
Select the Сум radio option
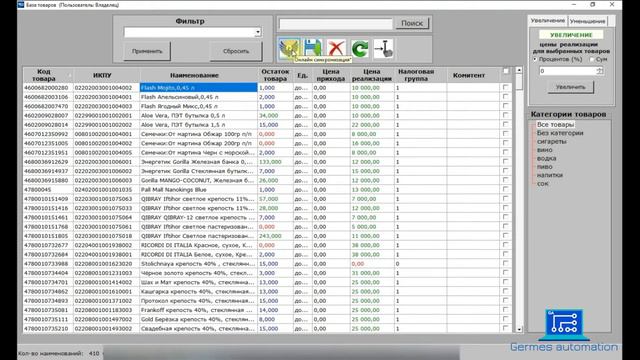(591, 60)
